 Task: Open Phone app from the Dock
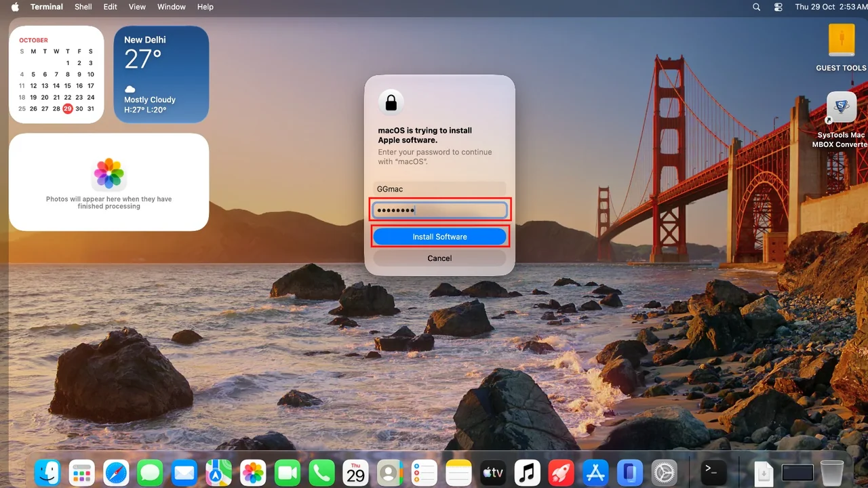[x=321, y=472]
